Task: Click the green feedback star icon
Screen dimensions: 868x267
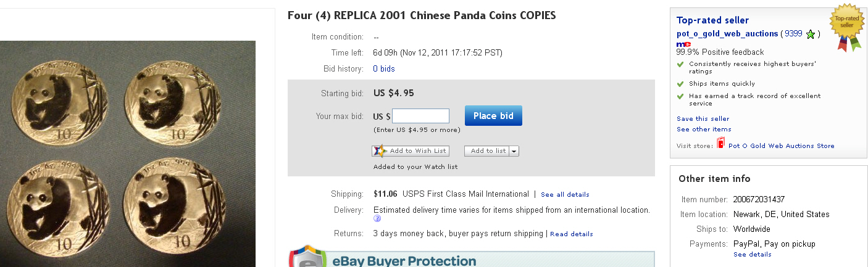Action: [811, 35]
